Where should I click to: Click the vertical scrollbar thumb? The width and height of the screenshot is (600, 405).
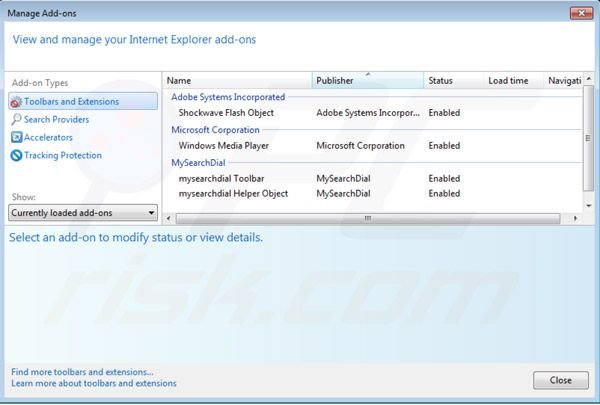coord(589,138)
